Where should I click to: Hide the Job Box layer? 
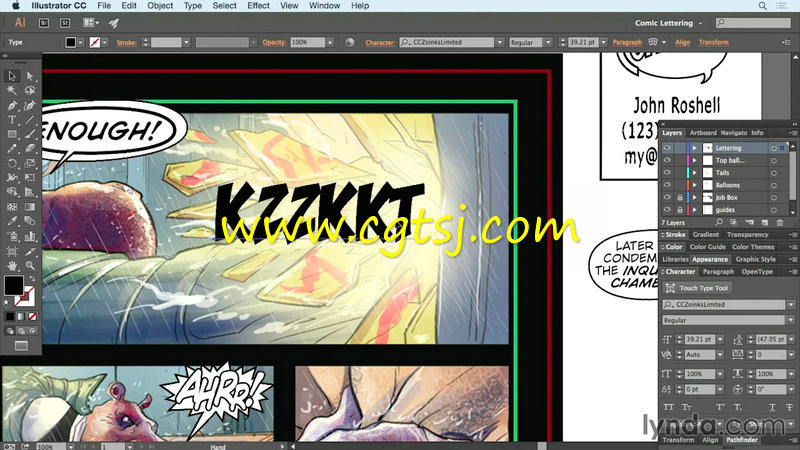[x=667, y=197]
